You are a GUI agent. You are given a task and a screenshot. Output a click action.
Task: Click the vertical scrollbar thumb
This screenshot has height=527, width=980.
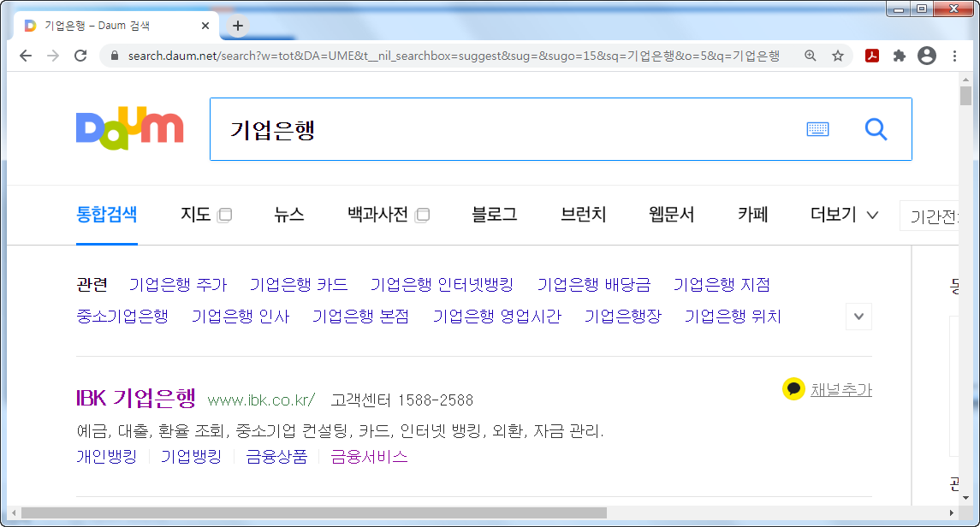click(x=965, y=96)
